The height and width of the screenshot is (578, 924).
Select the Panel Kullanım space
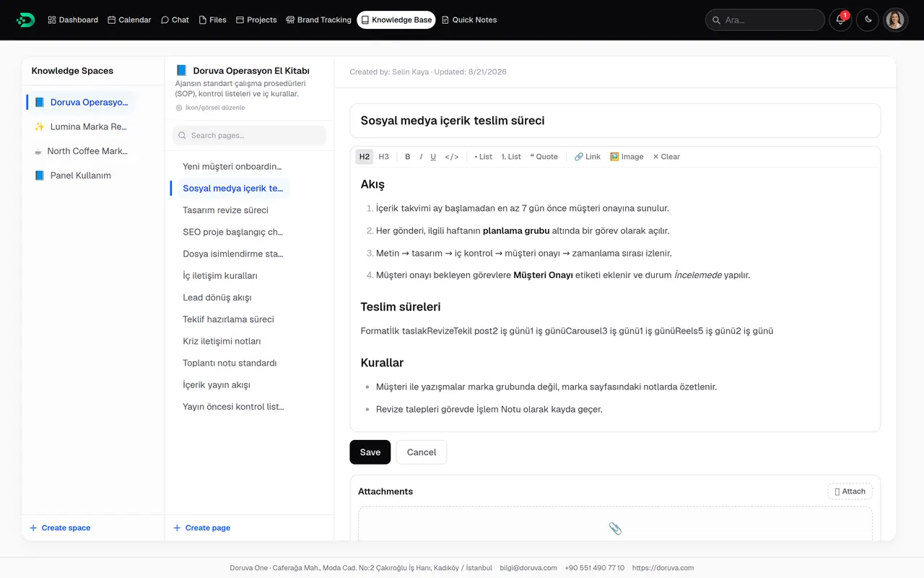(x=81, y=176)
